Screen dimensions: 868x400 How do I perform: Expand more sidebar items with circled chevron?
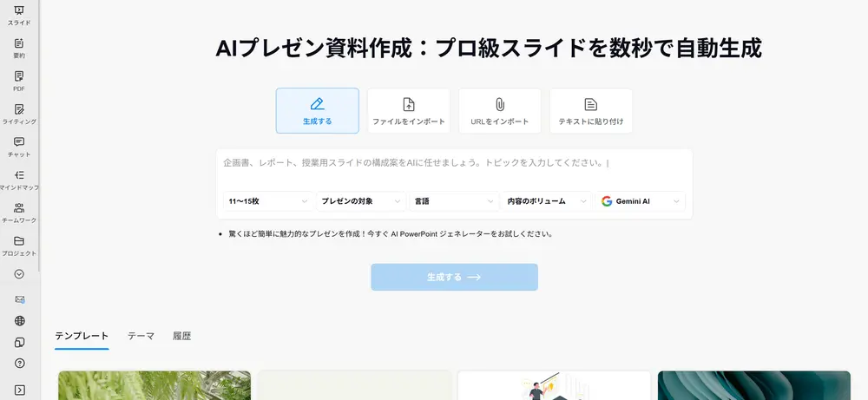click(19, 274)
